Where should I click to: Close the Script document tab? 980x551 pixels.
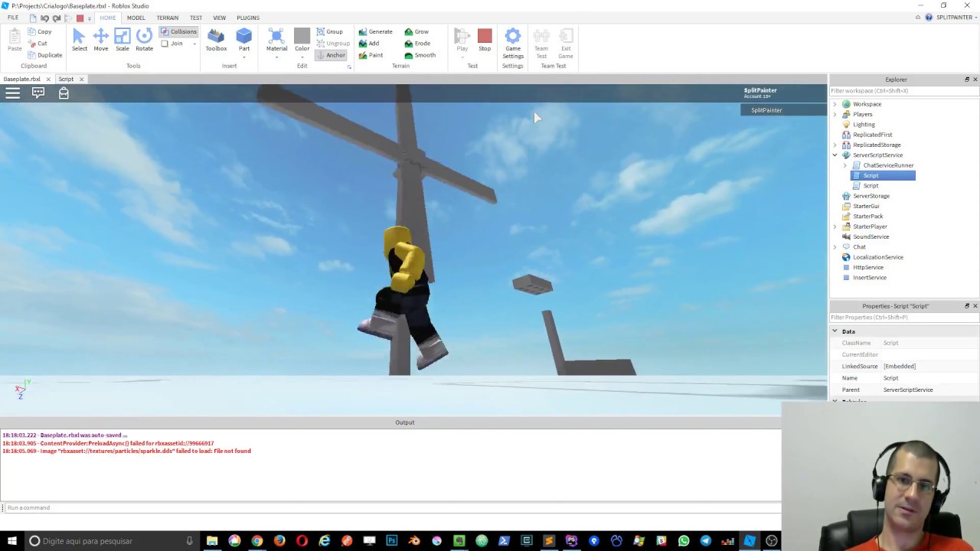point(81,79)
